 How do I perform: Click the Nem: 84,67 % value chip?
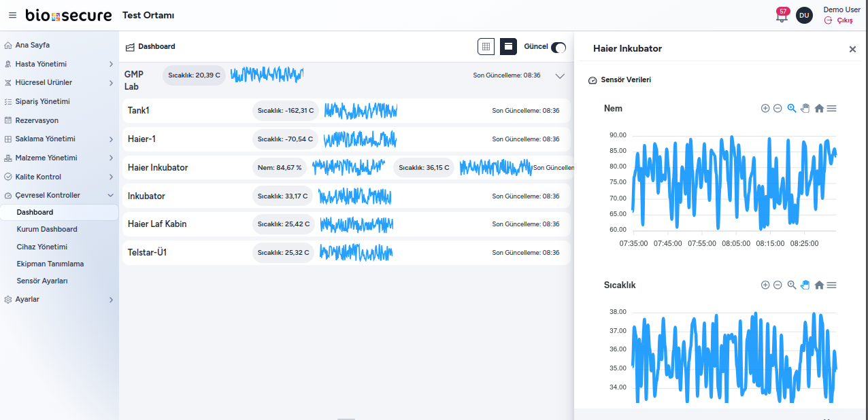[280, 167]
